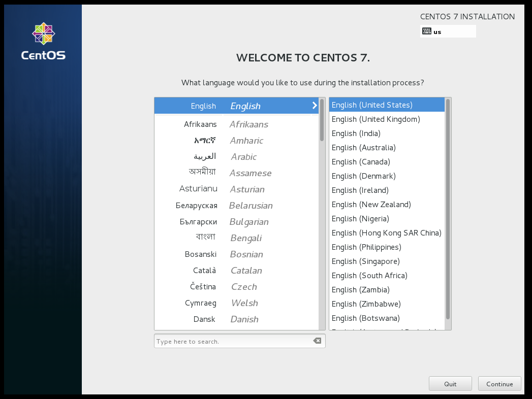This screenshot has height=399, width=532.
Task: Choose English (Philippines) locale
Action: coord(387,247)
